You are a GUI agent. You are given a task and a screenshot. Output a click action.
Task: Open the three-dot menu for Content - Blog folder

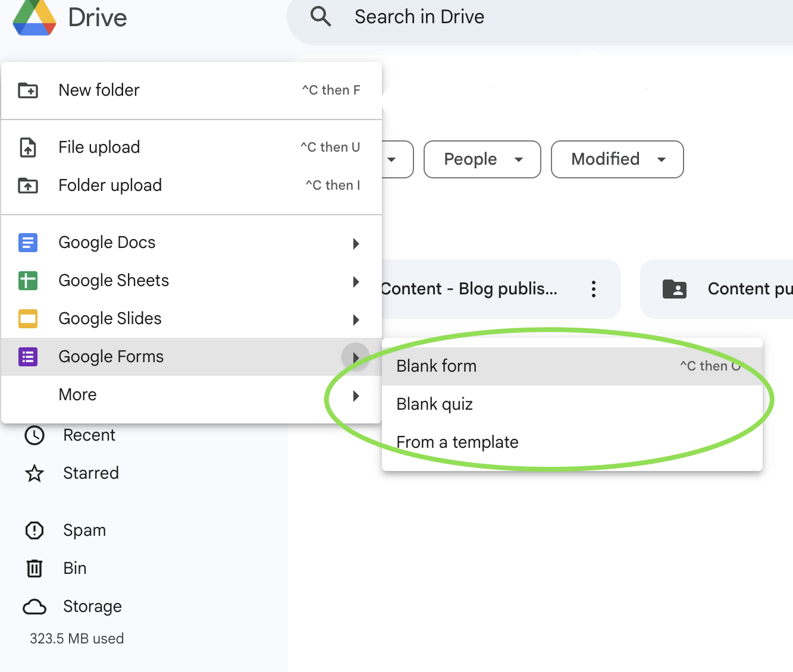click(x=593, y=289)
